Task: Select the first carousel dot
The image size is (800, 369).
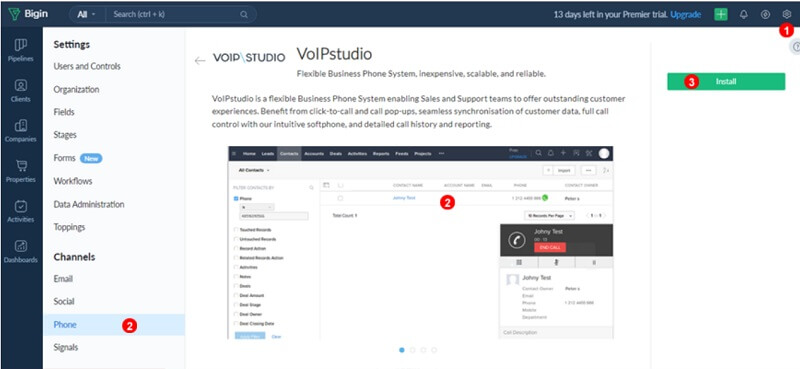Action: pyautogui.click(x=402, y=350)
